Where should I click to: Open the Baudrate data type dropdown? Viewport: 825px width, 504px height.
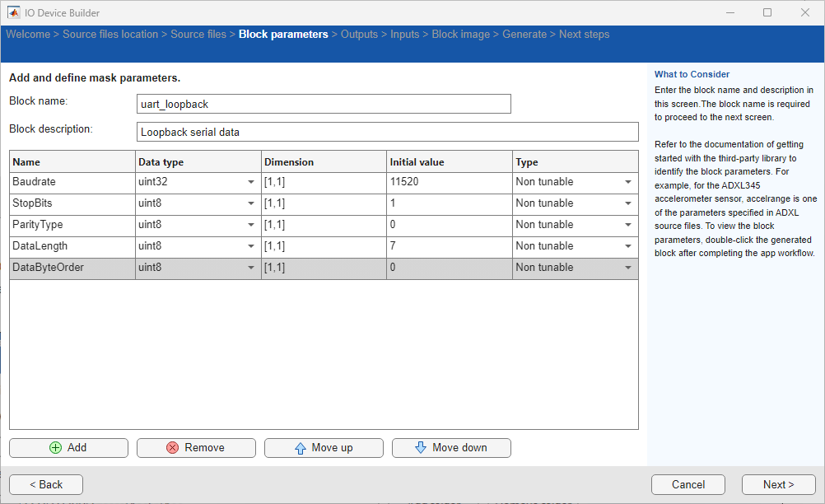pyautogui.click(x=251, y=182)
